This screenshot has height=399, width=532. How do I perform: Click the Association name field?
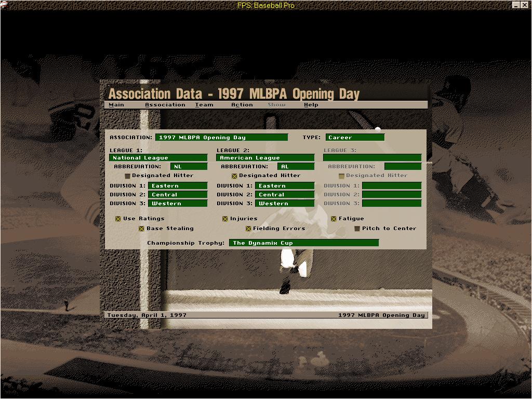221,137
